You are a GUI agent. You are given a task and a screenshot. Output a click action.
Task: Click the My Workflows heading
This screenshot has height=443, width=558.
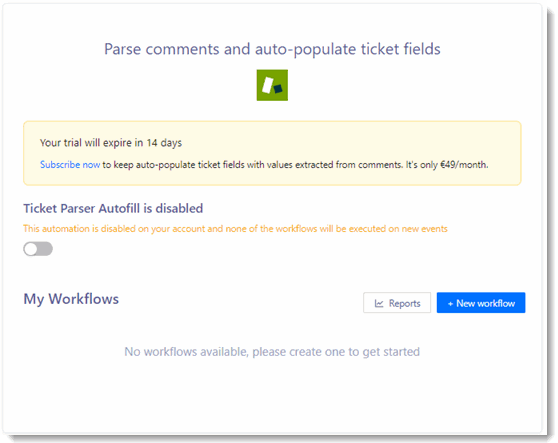click(x=71, y=299)
